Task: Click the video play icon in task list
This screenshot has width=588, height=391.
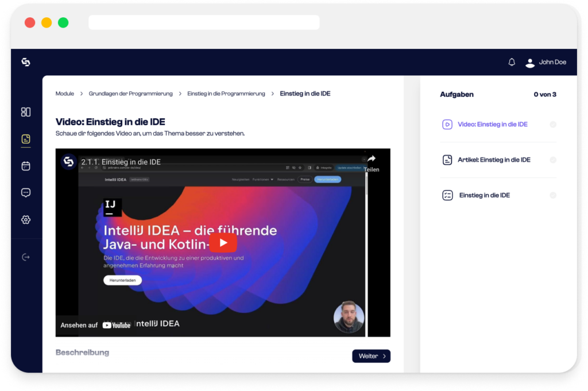Action: [447, 125]
